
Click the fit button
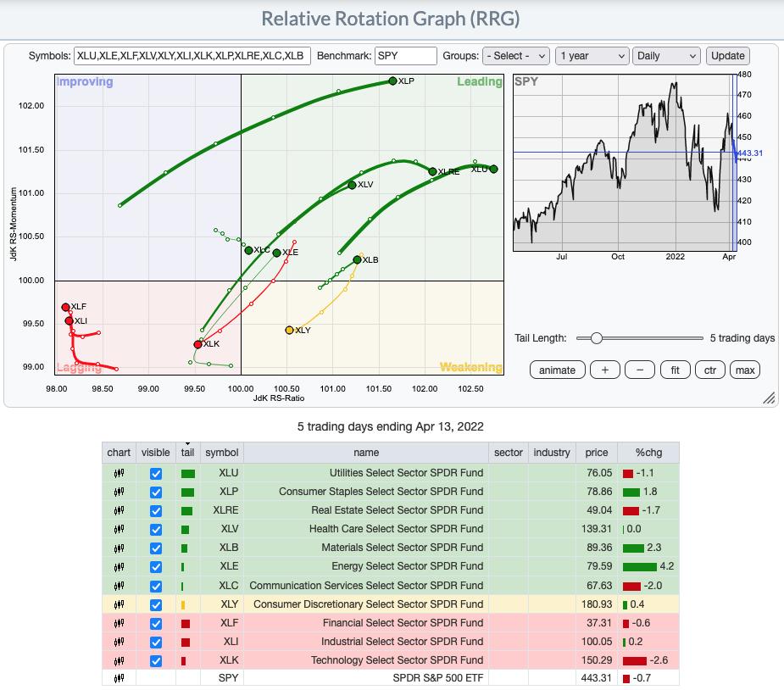675,370
